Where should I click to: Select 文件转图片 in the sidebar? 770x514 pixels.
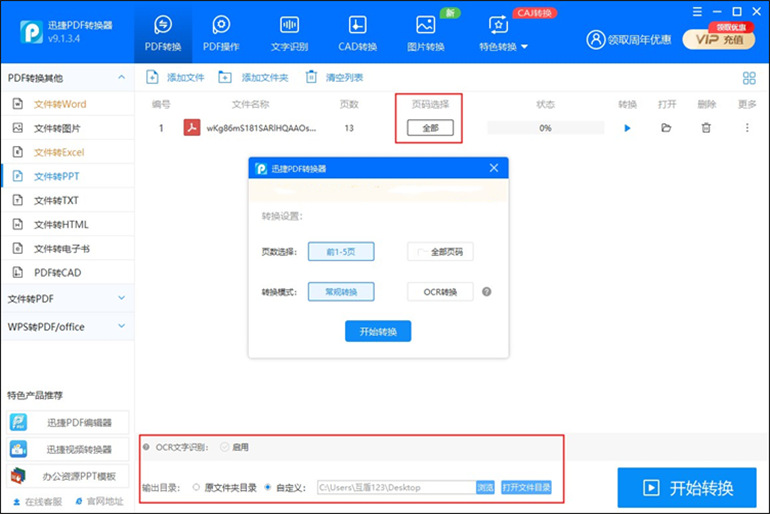point(68,128)
